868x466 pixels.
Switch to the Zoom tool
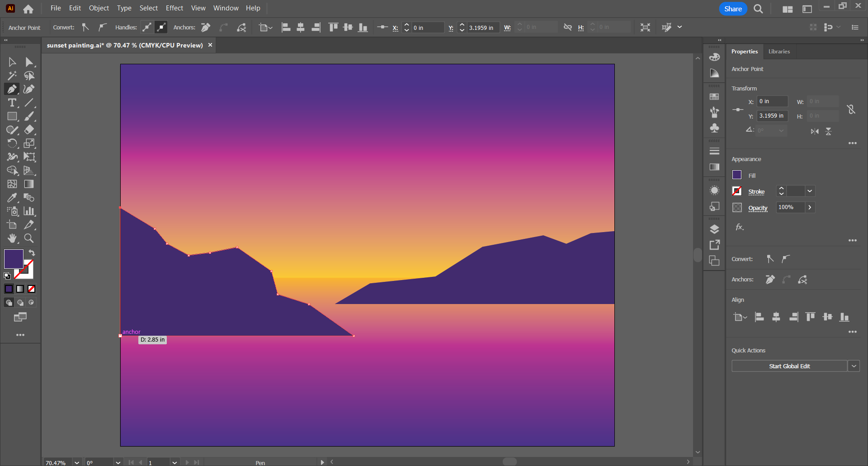29,238
